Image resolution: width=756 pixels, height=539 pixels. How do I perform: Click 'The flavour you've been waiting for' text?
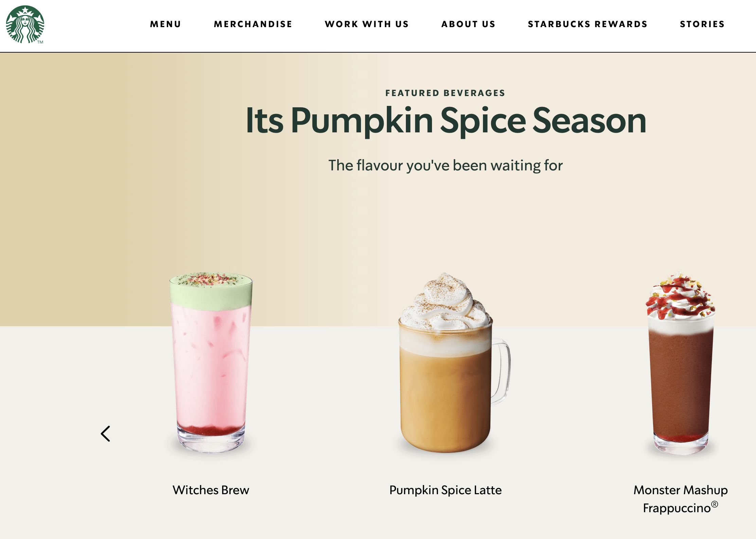pyautogui.click(x=446, y=165)
